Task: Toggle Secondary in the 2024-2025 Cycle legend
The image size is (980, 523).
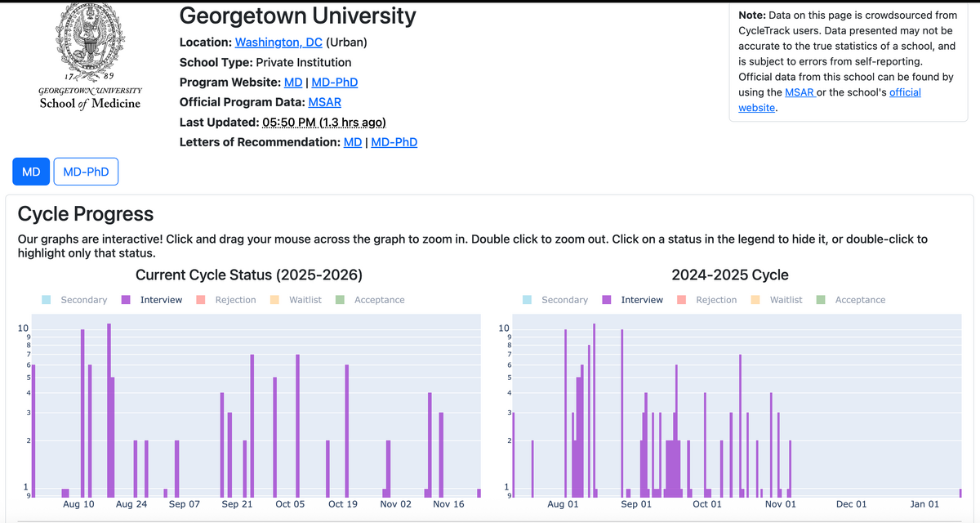Action: coord(555,300)
